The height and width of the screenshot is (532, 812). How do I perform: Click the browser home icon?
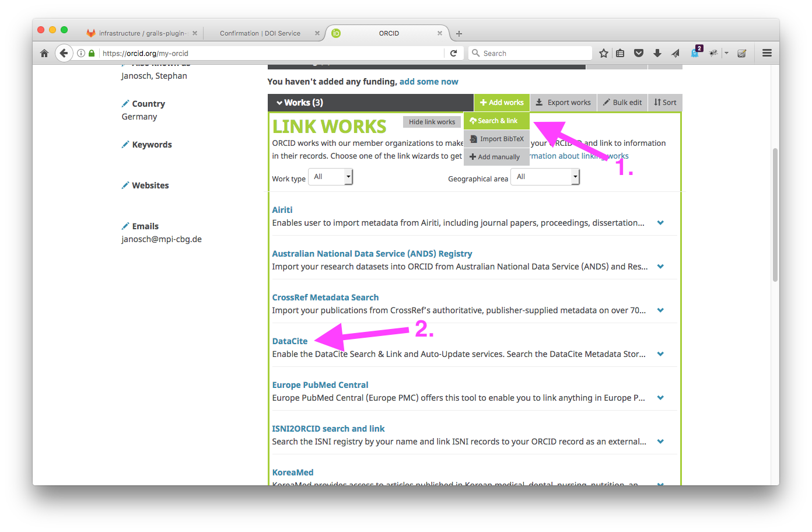(x=44, y=53)
